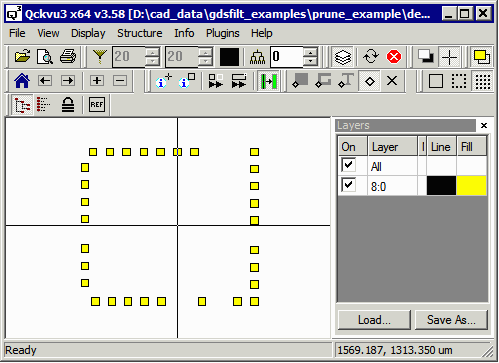Click the nesting level 0 input field
The width and height of the screenshot is (499, 363).
pos(287,57)
